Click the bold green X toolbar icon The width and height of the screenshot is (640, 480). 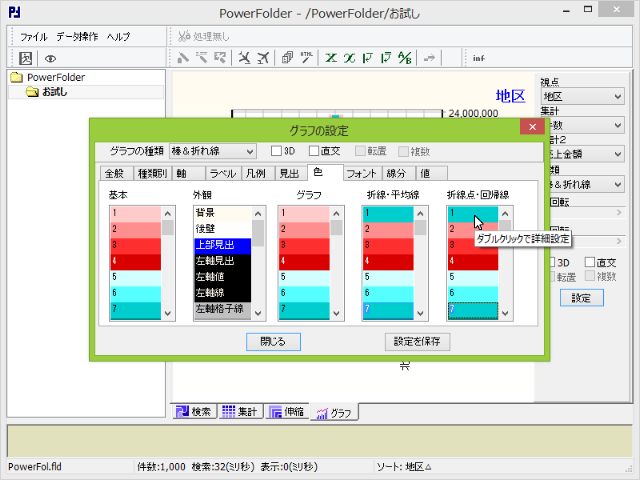pyautogui.click(x=331, y=58)
